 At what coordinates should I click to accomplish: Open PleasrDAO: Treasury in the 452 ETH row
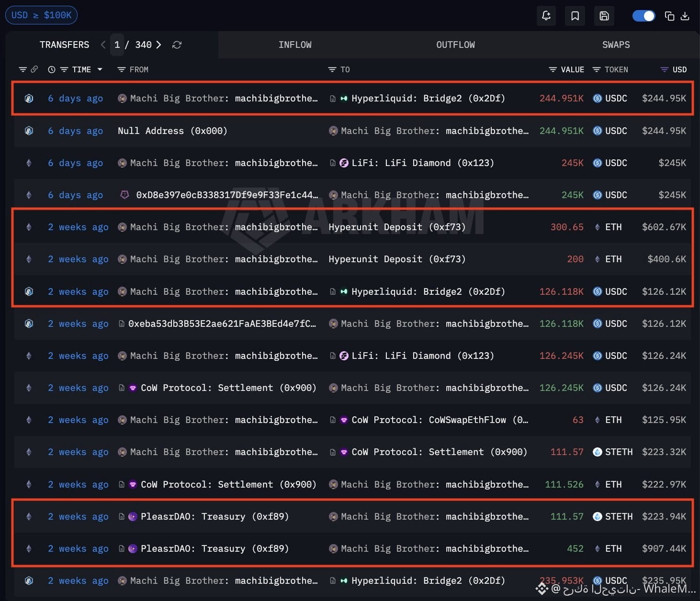[215, 548]
